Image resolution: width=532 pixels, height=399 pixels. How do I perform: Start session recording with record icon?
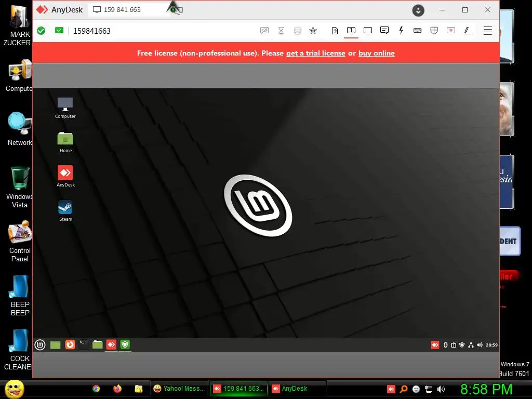click(x=450, y=31)
